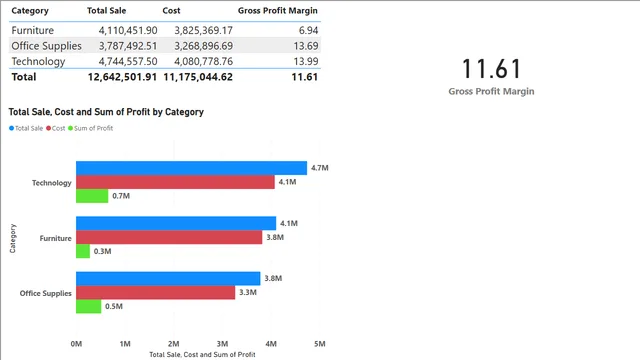Click Technology total sale 4,744,557.50
This screenshot has width=640, height=360.
pyautogui.click(x=128, y=61)
